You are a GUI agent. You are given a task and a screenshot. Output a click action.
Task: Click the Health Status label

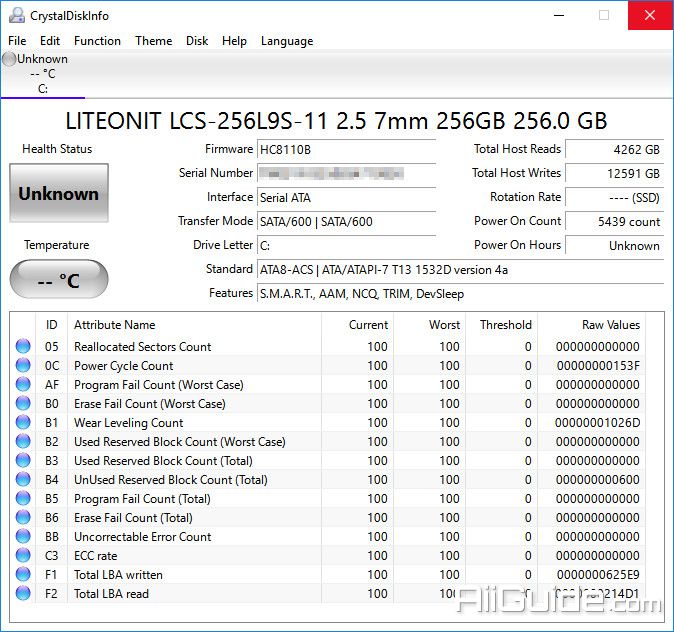click(x=57, y=149)
